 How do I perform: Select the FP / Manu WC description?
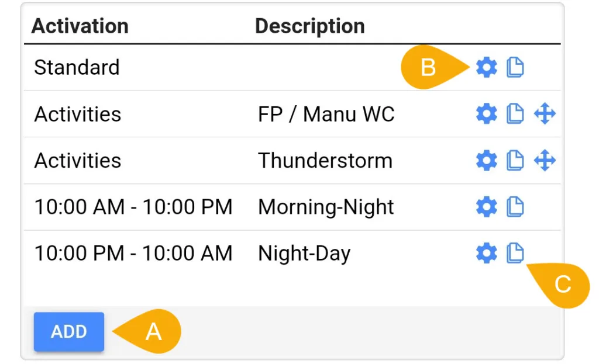tap(326, 115)
